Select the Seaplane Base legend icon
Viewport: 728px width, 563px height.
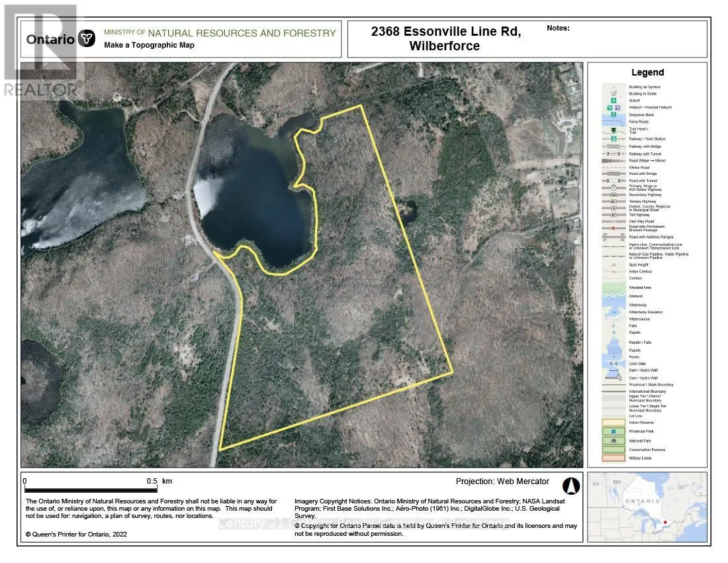point(614,115)
